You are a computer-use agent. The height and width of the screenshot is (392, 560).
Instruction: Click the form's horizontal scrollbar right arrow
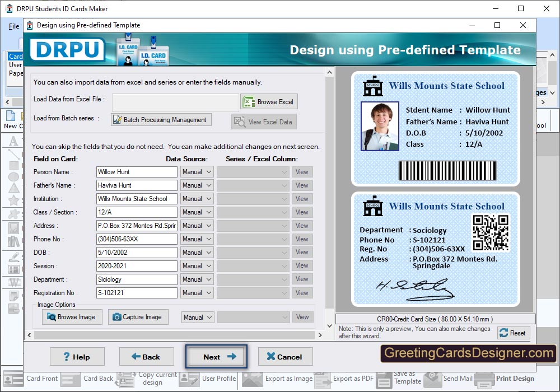point(320,335)
